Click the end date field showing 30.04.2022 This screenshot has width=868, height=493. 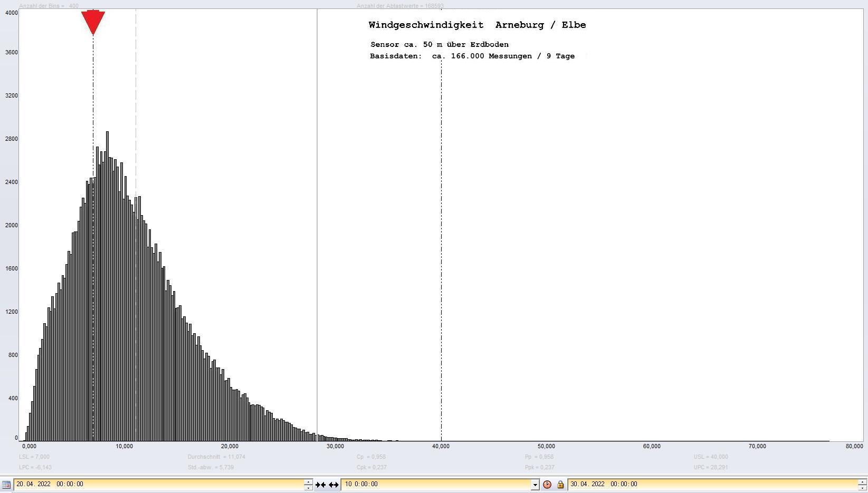pos(712,484)
